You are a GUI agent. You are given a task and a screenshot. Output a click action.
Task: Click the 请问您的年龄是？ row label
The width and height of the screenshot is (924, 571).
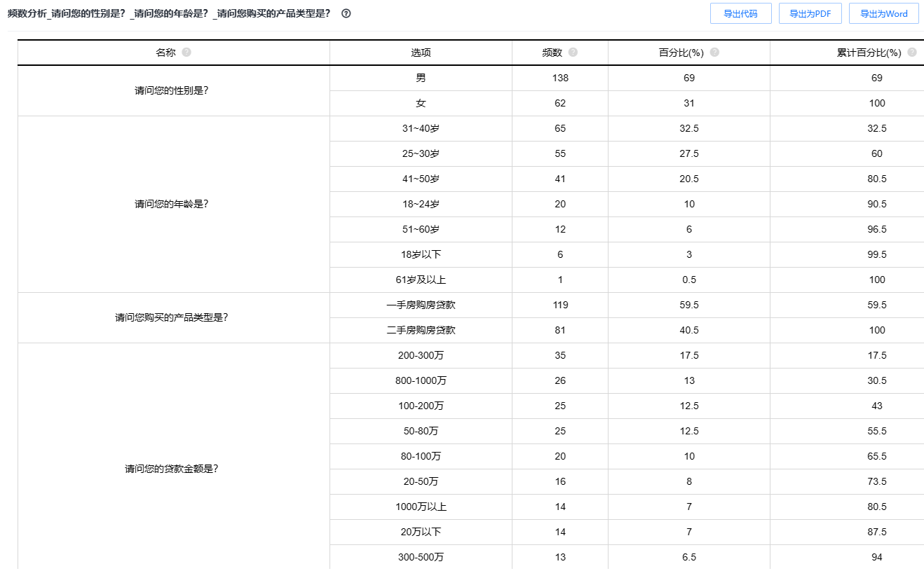[x=172, y=204]
